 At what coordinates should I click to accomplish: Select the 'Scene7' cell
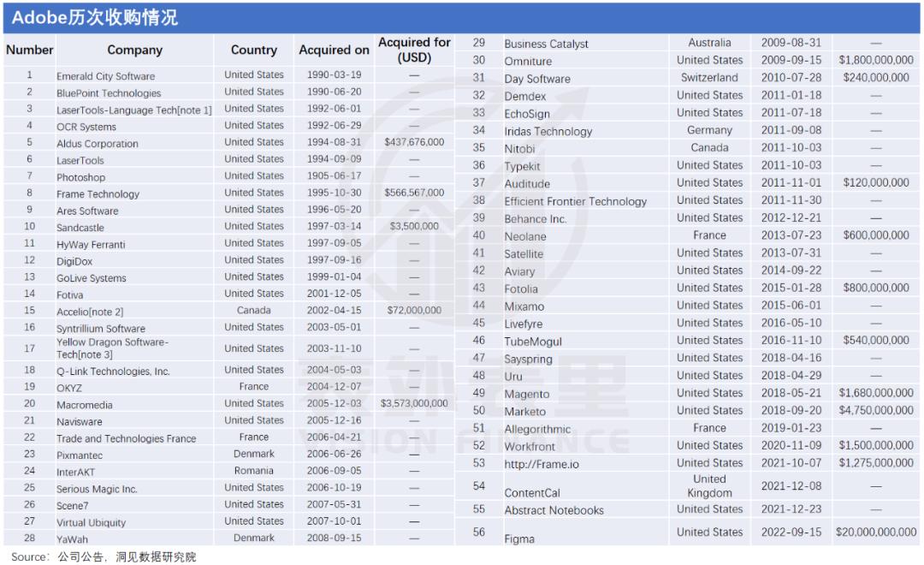pos(73,506)
